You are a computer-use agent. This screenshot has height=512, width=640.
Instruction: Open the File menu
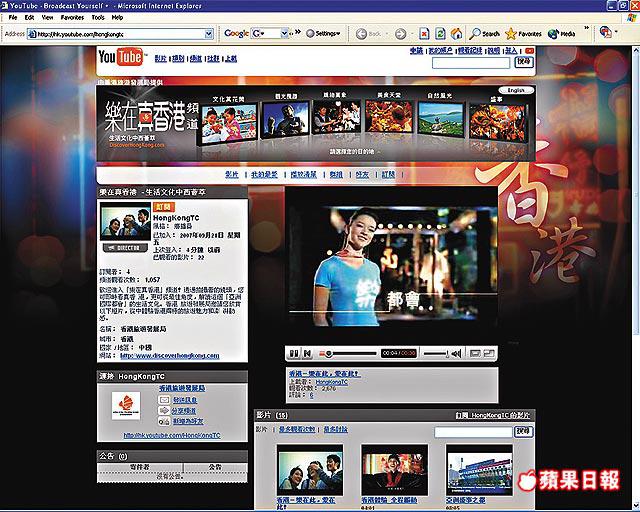pos(13,18)
